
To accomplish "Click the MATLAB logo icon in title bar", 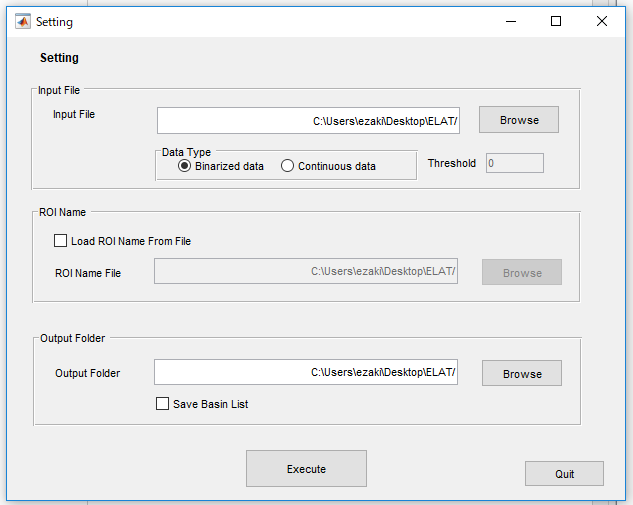I will click(x=23, y=21).
